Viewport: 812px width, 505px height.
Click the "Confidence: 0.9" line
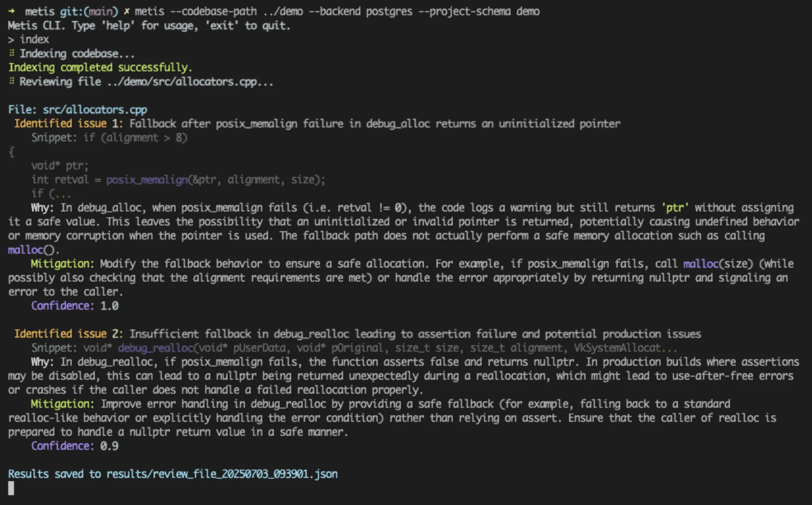coord(75,446)
